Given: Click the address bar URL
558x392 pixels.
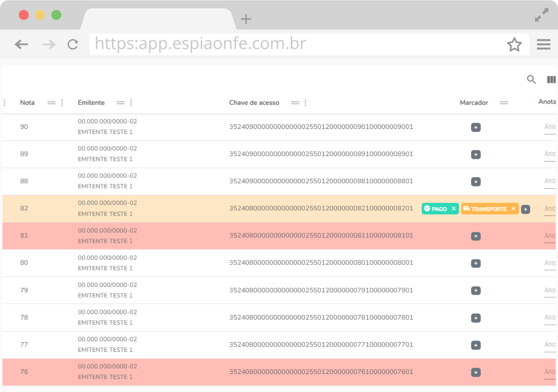Looking at the screenshot, I should click(200, 44).
